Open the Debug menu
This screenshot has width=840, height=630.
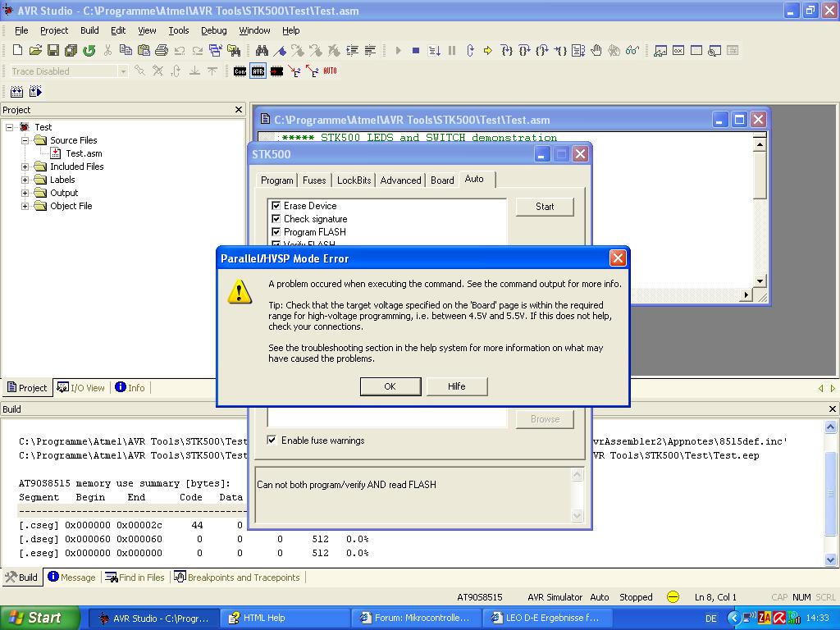pos(214,30)
